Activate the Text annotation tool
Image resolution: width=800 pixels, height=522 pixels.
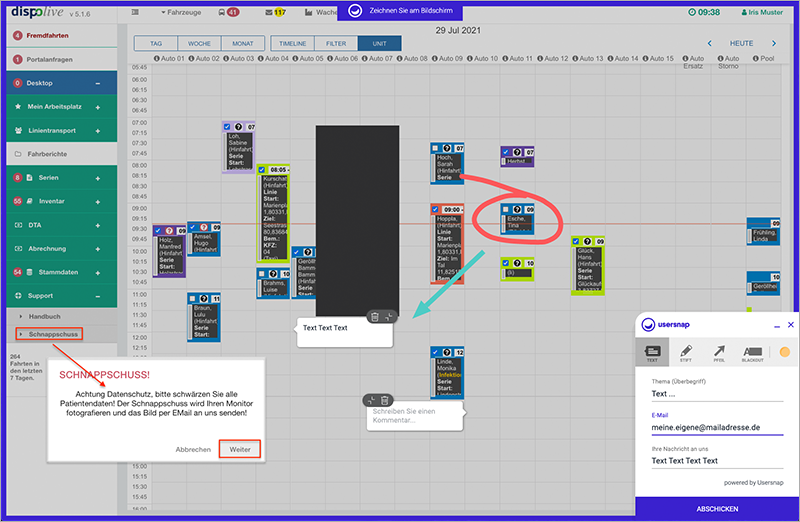click(652, 352)
